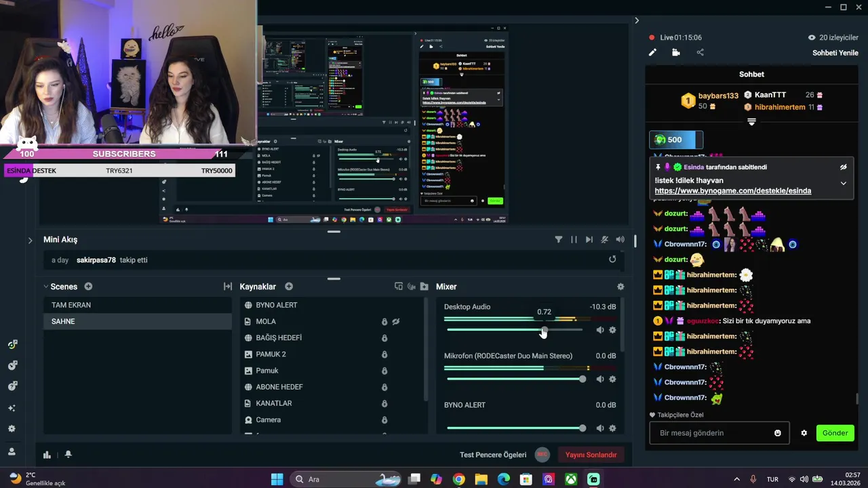Viewport: 868px width, 488px height.
Task: Share the stream using the share icon
Action: (700, 52)
